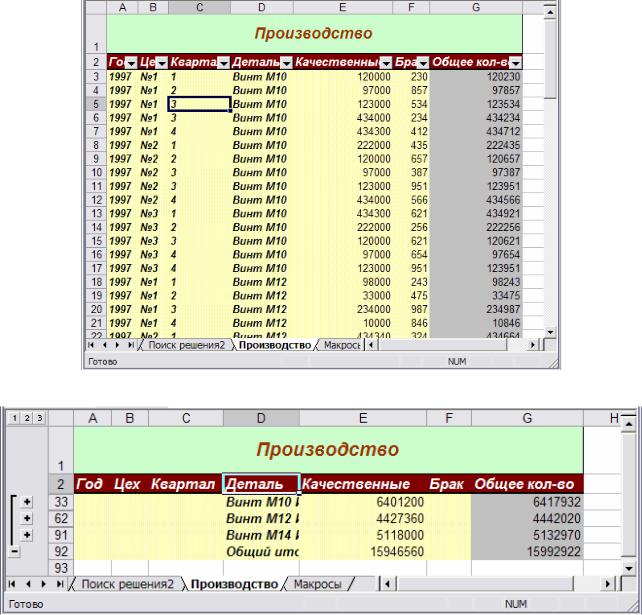Click the cell showing 5118000
This screenshot has height=615, width=642.
coord(363,535)
